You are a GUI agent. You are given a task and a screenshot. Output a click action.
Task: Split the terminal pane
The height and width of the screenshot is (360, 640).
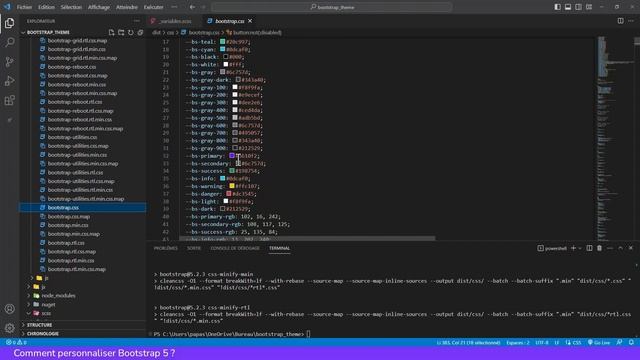[x=589, y=248]
